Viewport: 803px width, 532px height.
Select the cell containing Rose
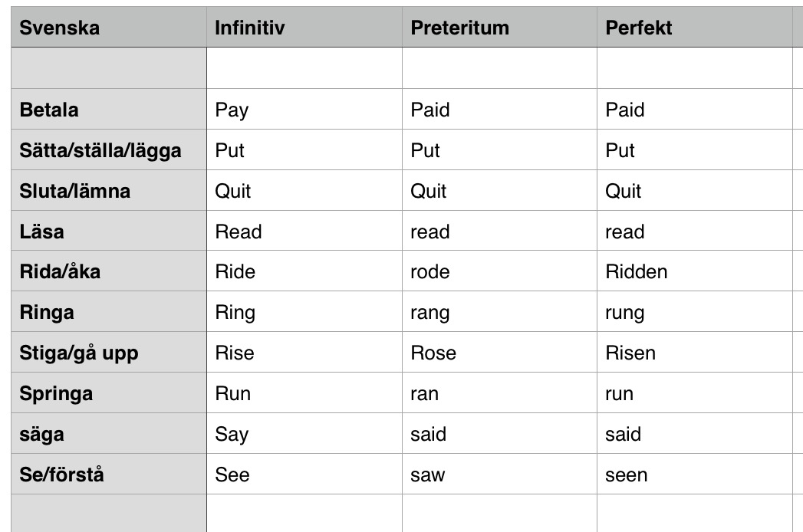500,352
